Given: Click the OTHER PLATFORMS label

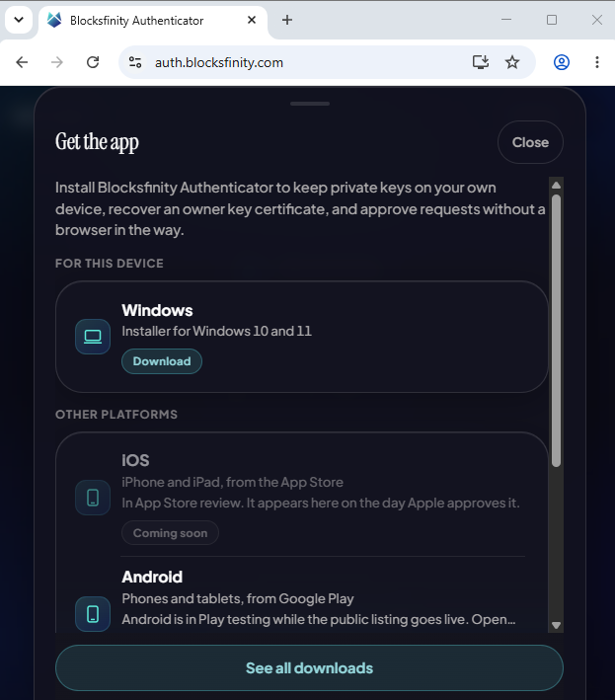Looking at the screenshot, I should (x=116, y=415).
